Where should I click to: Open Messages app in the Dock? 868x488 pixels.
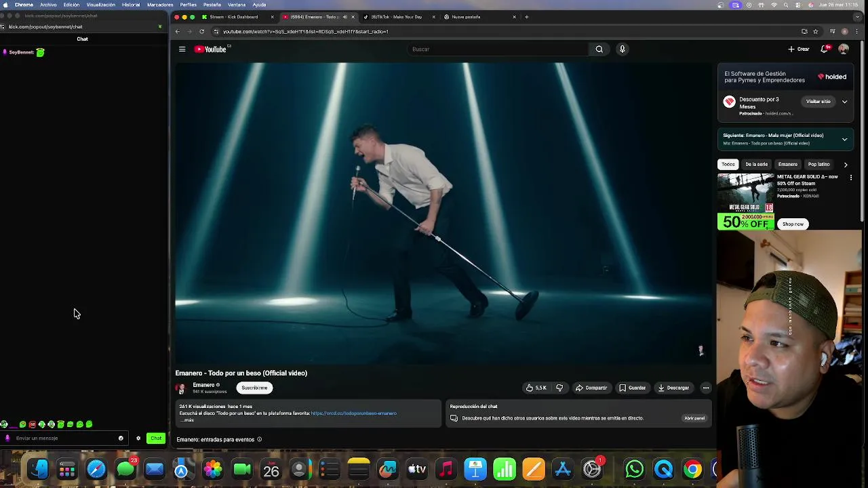(x=125, y=469)
